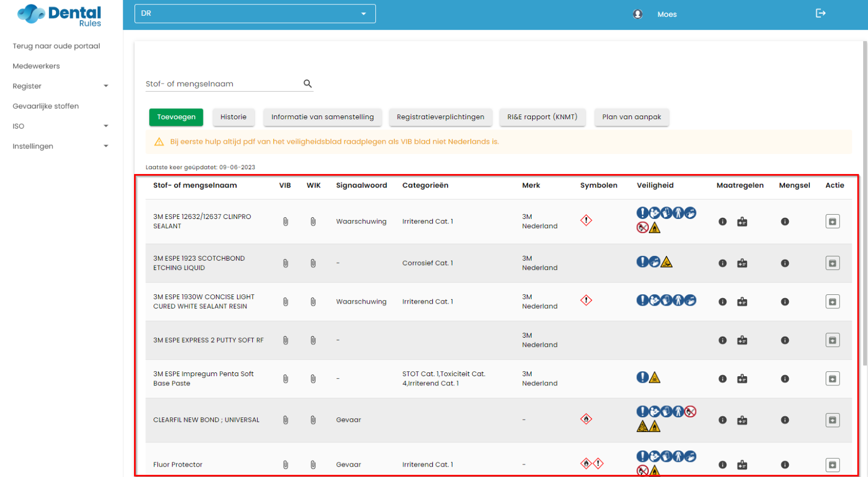Click hazard symbol for CLINPRO SEALANT row
The height and width of the screenshot is (477, 868).
pos(586,221)
